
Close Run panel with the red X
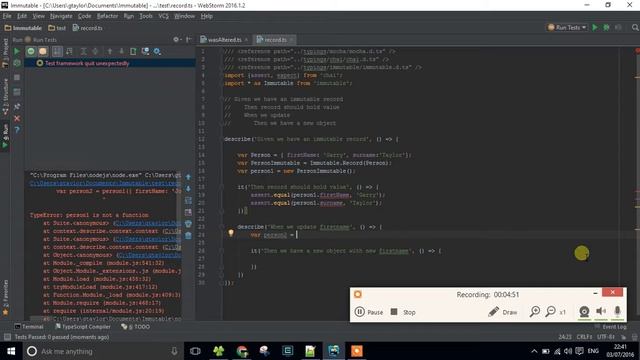click(x=17, y=118)
